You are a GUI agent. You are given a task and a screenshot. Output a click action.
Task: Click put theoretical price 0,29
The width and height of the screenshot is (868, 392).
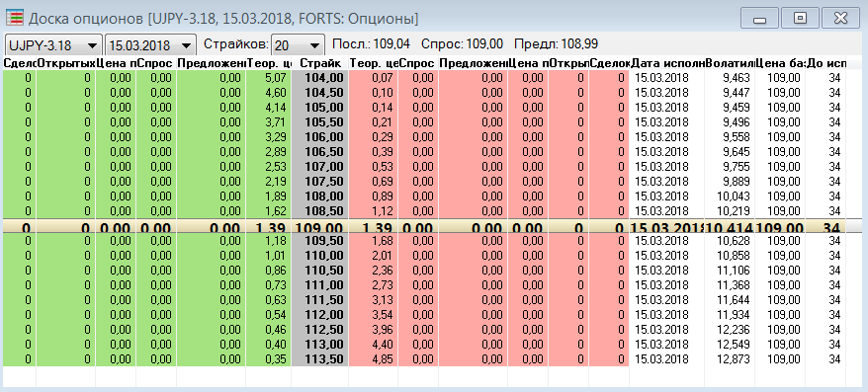pos(373,136)
